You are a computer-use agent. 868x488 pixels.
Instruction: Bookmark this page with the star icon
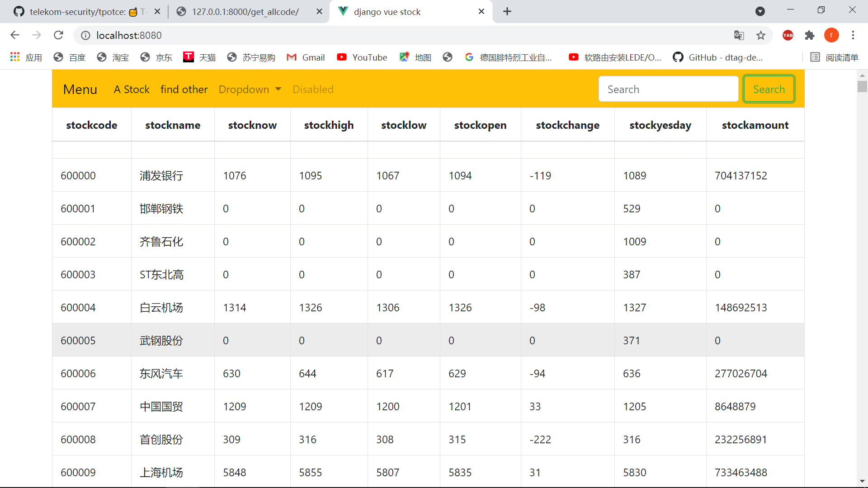click(761, 35)
